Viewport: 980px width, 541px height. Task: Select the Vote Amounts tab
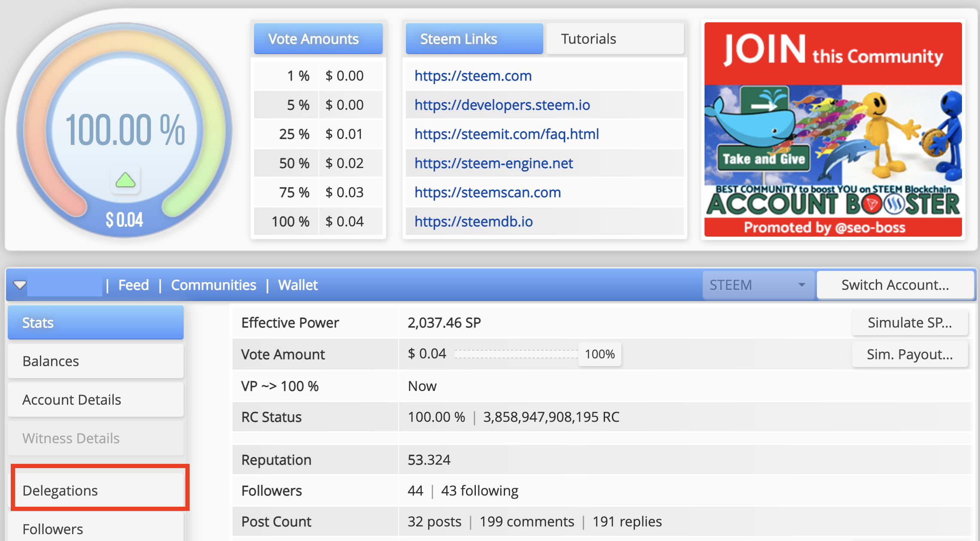click(318, 39)
